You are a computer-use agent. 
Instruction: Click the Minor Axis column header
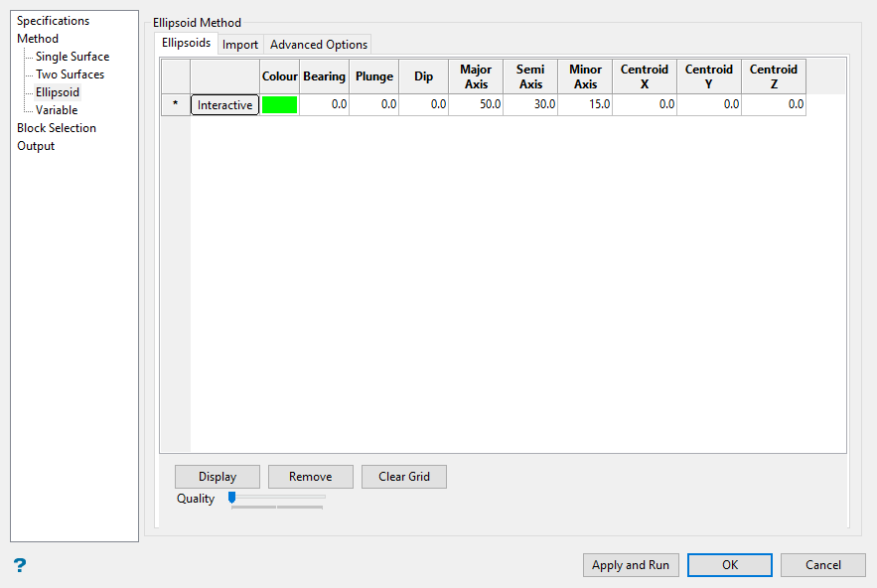(586, 76)
